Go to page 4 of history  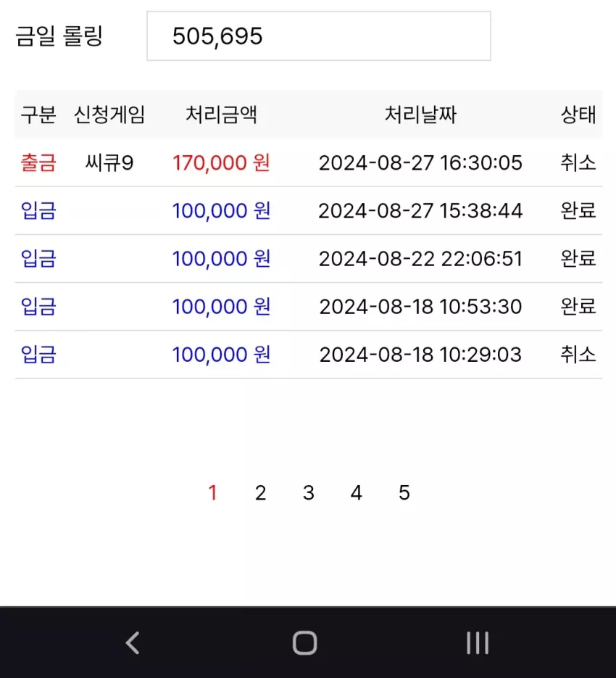point(357,492)
